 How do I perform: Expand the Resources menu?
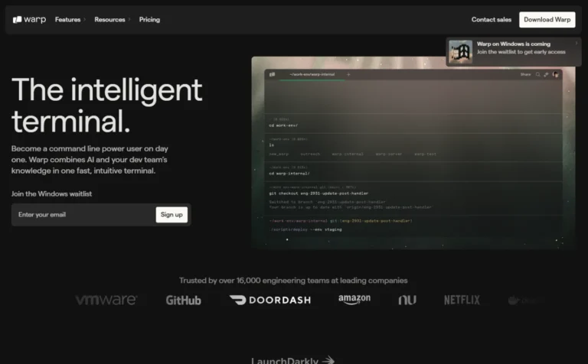[112, 19]
